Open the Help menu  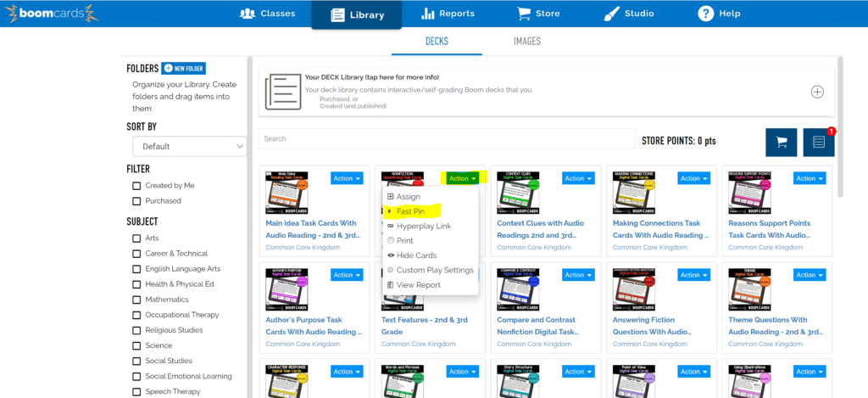coord(719,14)
